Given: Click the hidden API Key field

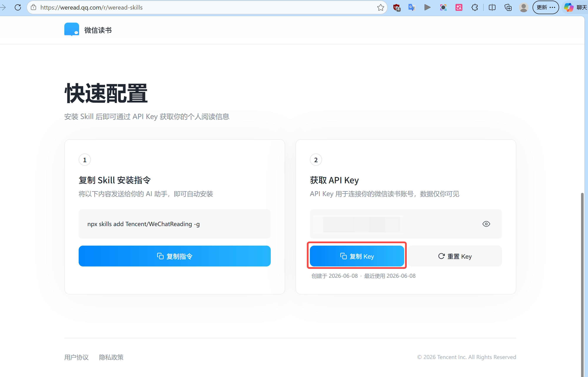Looking at the screenshot, I should [x=406, y=224].
